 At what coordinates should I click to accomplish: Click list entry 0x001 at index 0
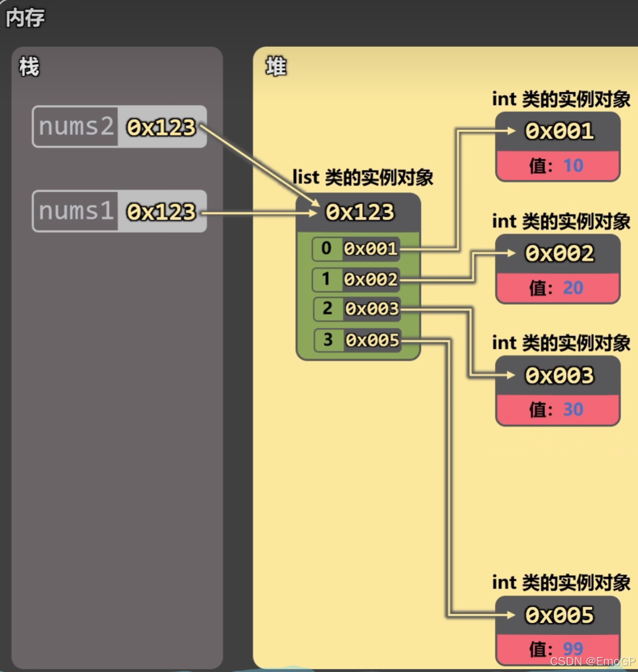pyautogui.click(x=371, y=248)
